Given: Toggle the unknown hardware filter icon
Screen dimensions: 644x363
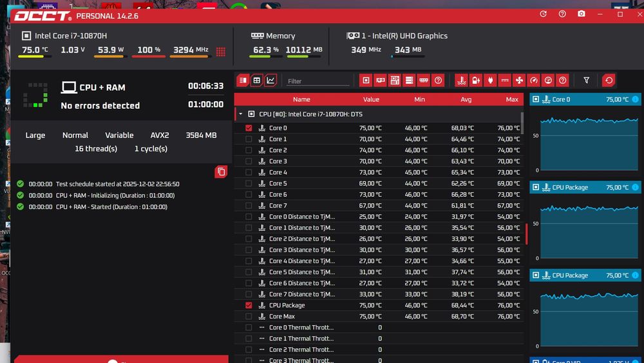Looking at the screenshot, I should tap(438, 81).
